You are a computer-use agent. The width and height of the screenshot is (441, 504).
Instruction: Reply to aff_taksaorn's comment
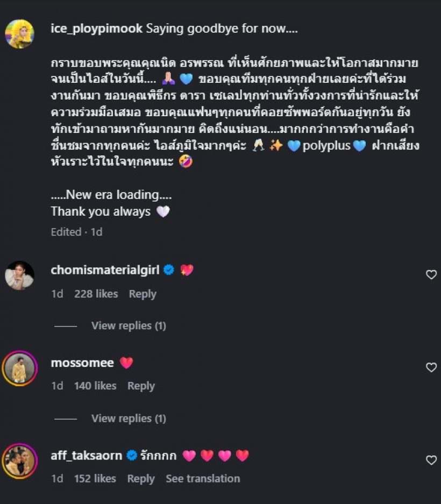click(141, 479)
